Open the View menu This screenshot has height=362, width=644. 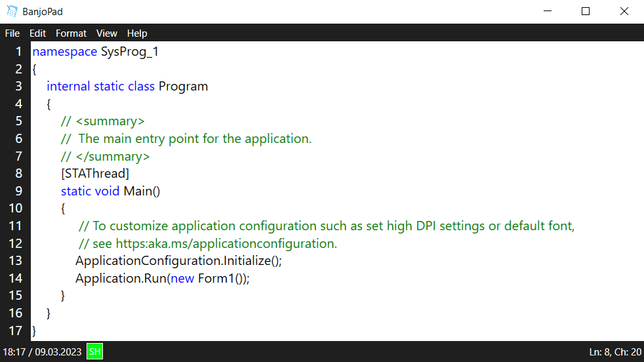pos(107,33)
